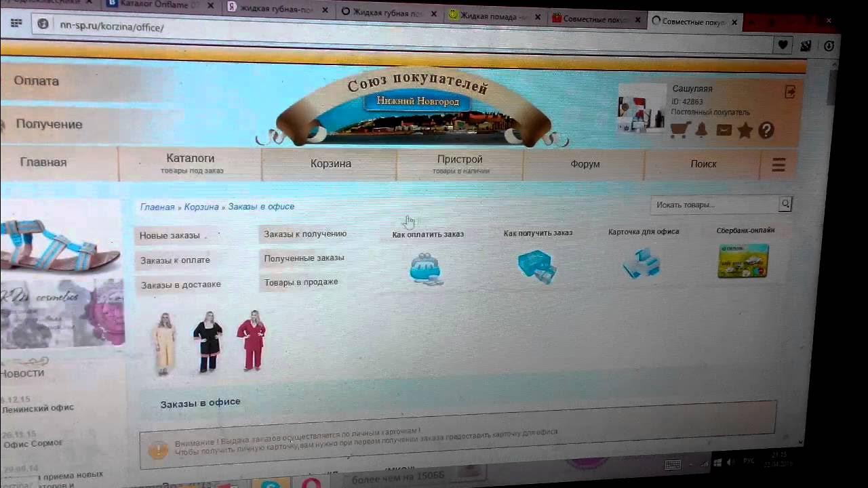Open the Главная navigation tab
Image resolution: width=868 pixels, height=488 pixels.
click(x=43, y=163)
